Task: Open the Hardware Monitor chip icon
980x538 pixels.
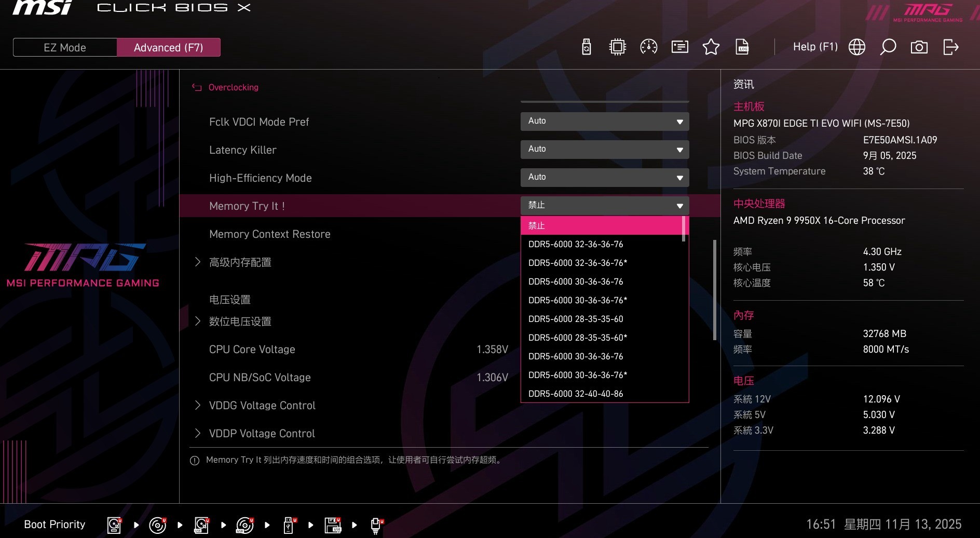Action: (x=616, y=47)
